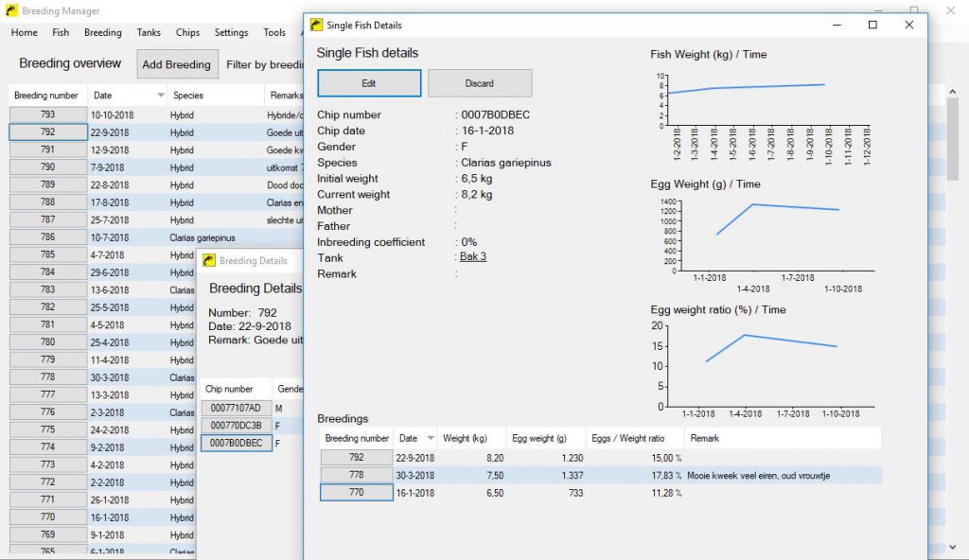
Task: Click the Edit button
Action: [368, 82]
